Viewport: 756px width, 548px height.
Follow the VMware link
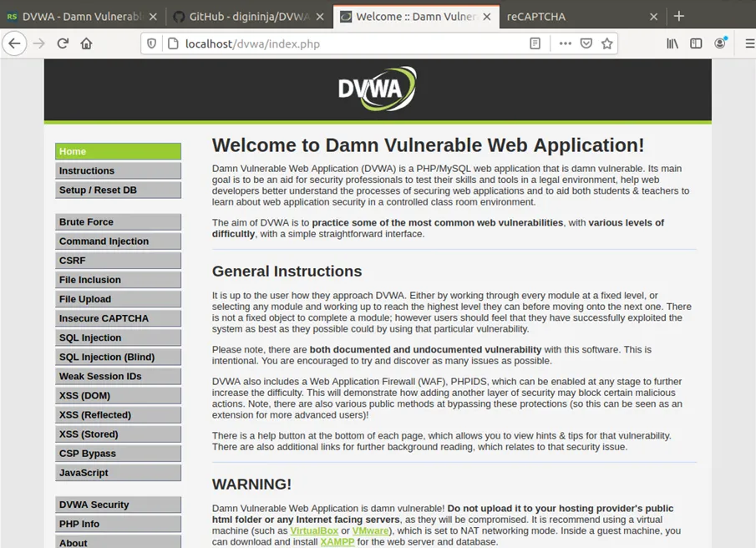coord(370,530)
